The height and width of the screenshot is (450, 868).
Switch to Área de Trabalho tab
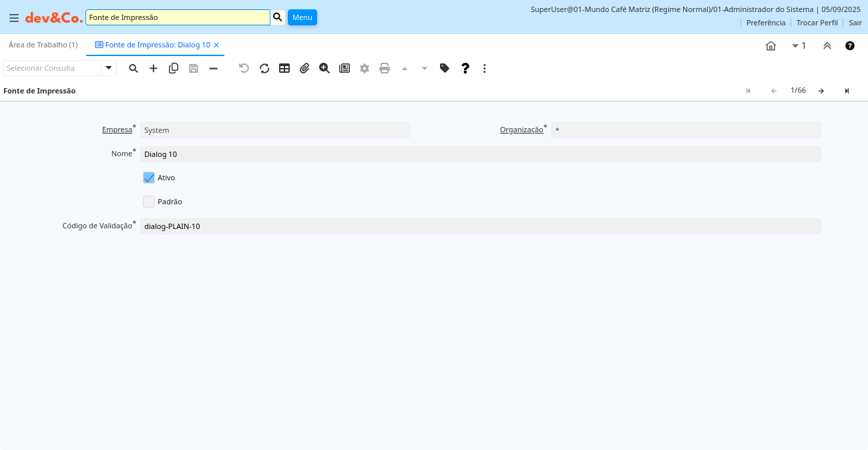pyautogui.click(x=43, y=45)
